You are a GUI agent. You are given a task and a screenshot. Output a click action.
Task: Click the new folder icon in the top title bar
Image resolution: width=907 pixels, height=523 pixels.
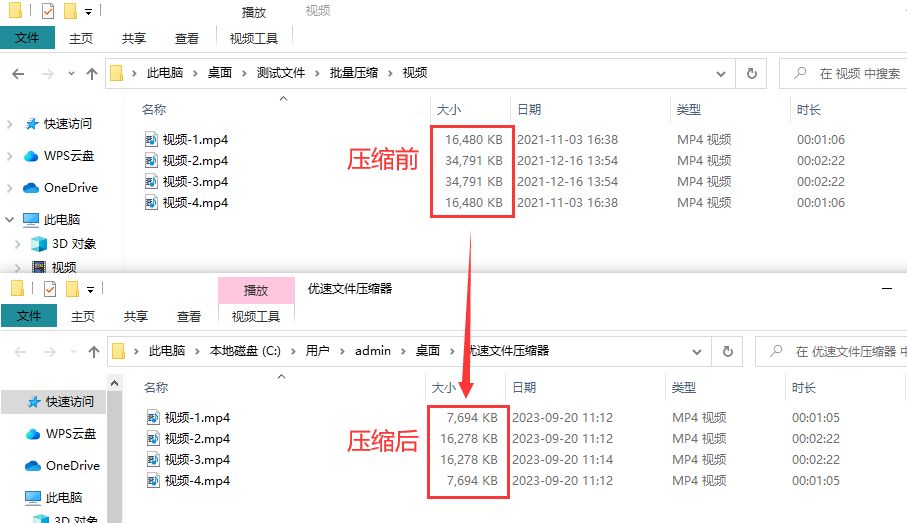tap(70, 10)
